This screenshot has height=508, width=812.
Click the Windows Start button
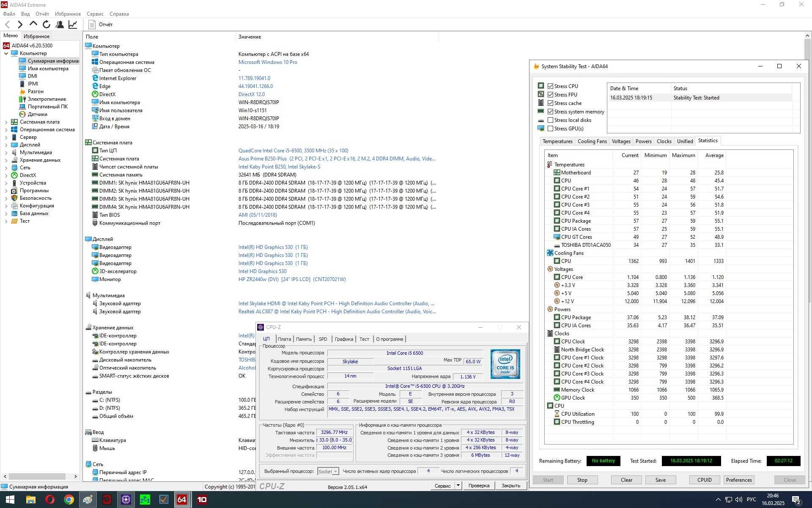[10, 500]
